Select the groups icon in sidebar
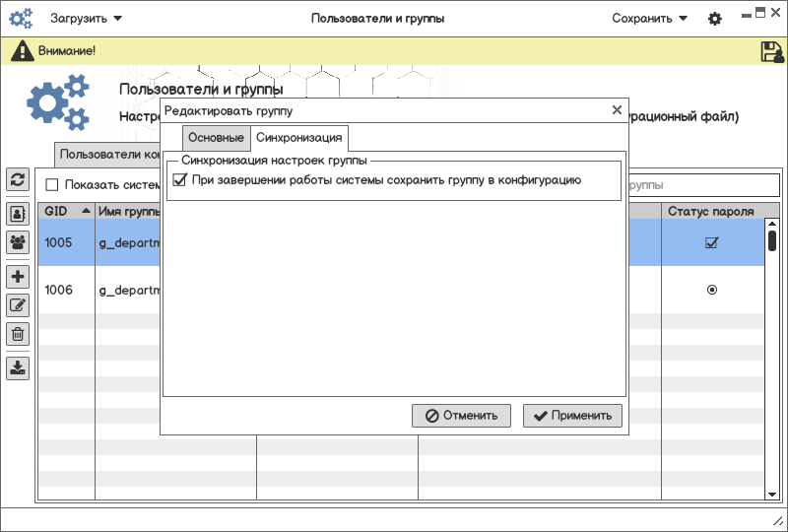Screen dimensions: 788x532 [18, 241]
